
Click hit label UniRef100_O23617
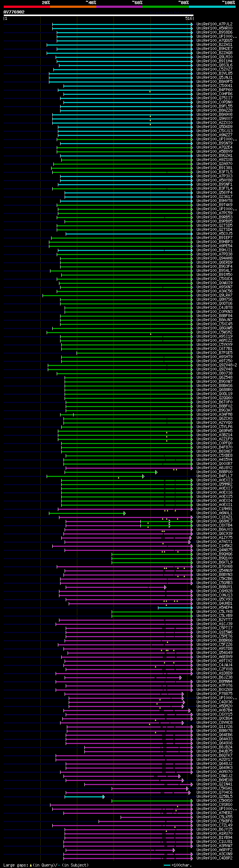click(214, 197)
